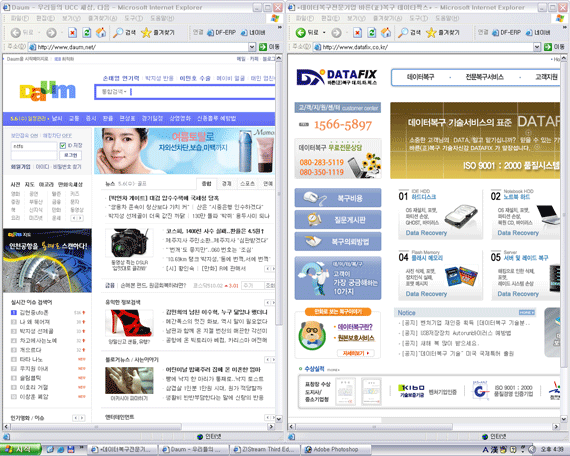570x456 pixels.
Task: Stop loading in the Daum IE window
Action: (72, 33)
